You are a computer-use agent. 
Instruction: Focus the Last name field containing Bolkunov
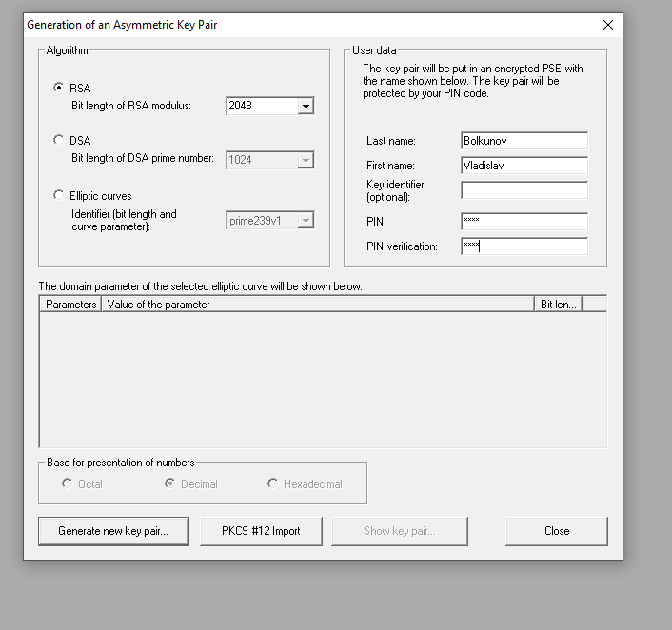pyautogui.click(x=524, y=141)
